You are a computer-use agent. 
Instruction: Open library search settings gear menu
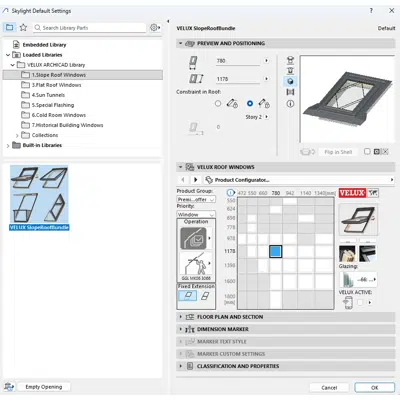[155, 28]
